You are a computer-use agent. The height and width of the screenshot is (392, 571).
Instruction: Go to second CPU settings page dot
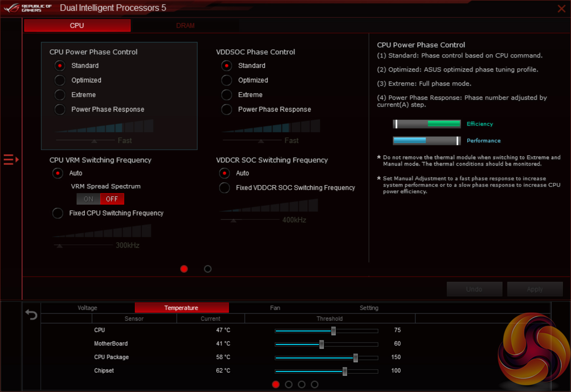click(208, 269)
